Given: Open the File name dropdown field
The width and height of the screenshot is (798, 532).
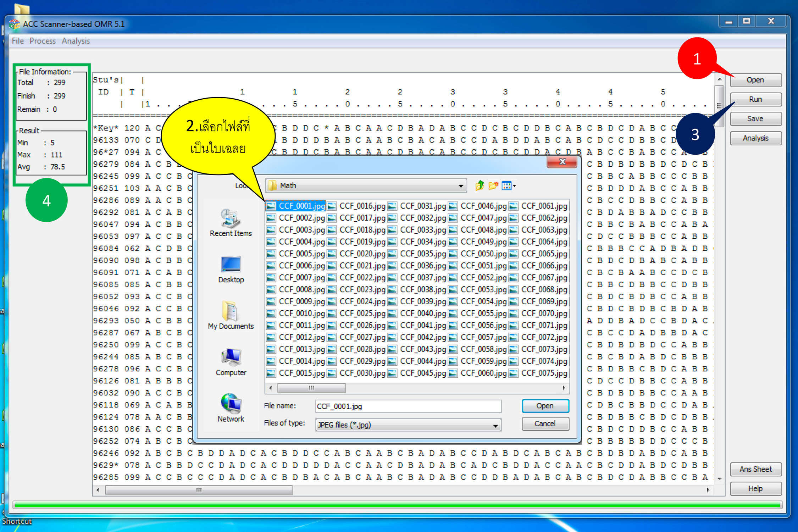Looking at the screenshot, I should tap(408, 406).
